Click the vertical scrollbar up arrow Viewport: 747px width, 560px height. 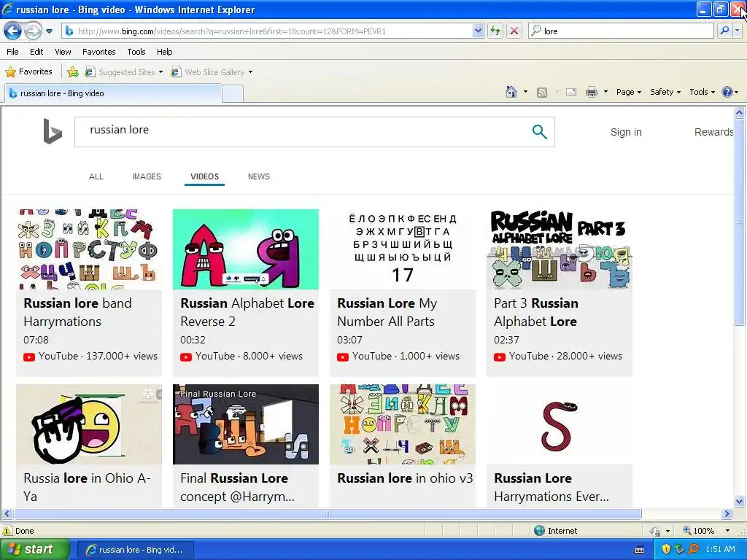[x=740, y=112]
